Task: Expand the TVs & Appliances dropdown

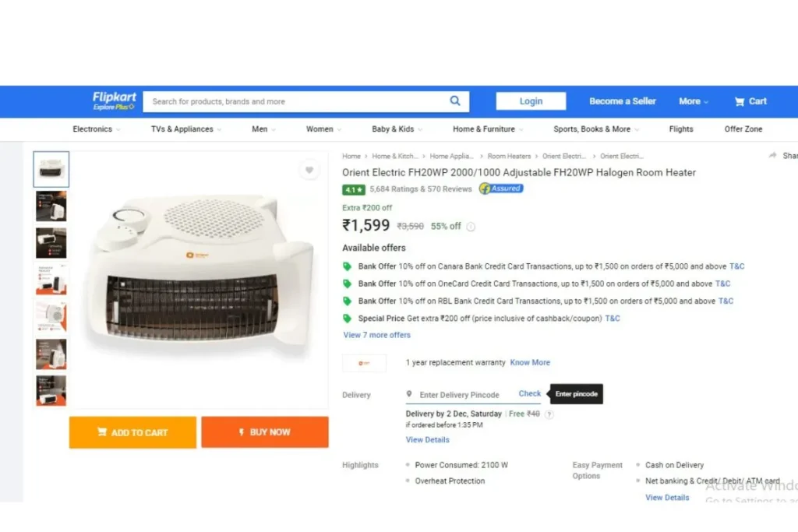Action: [x=185, y=129]
